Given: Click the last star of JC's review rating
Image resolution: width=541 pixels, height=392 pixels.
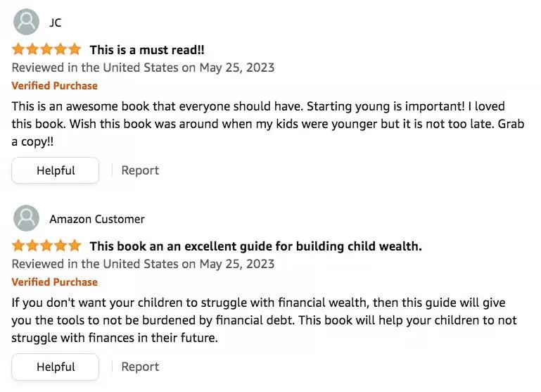Looking at the screenshot, I should pyautogui.click(x=75, y=50).
